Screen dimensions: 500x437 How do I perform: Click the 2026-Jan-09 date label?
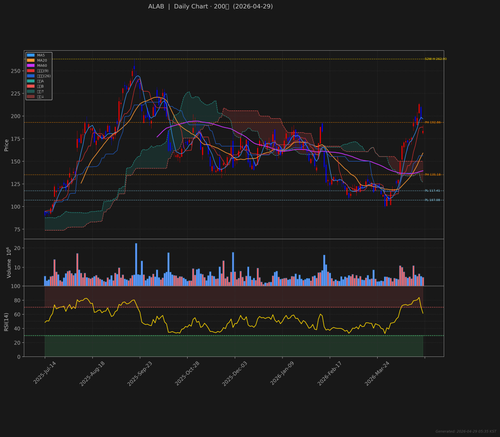click(x=282, y=373)
